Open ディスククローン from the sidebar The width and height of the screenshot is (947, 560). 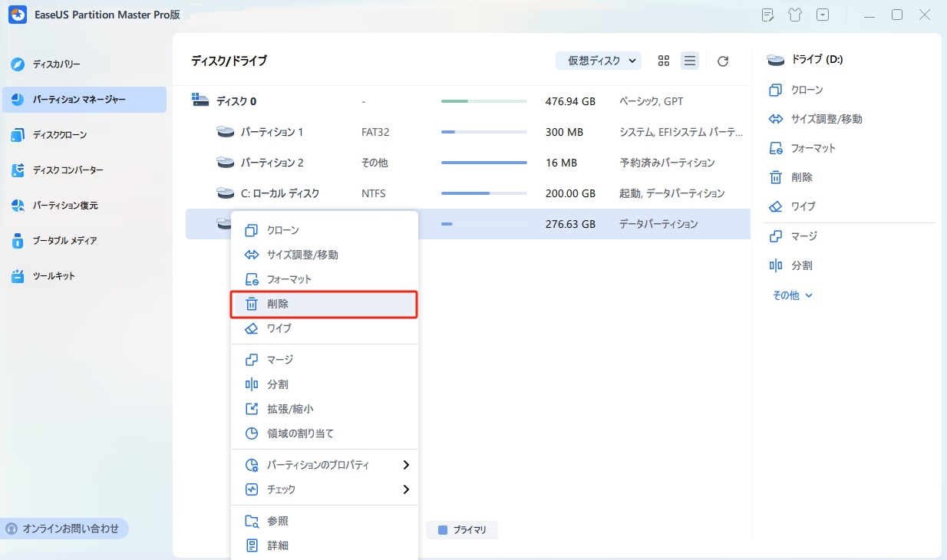pyautogui.click(x=59, y=135)
